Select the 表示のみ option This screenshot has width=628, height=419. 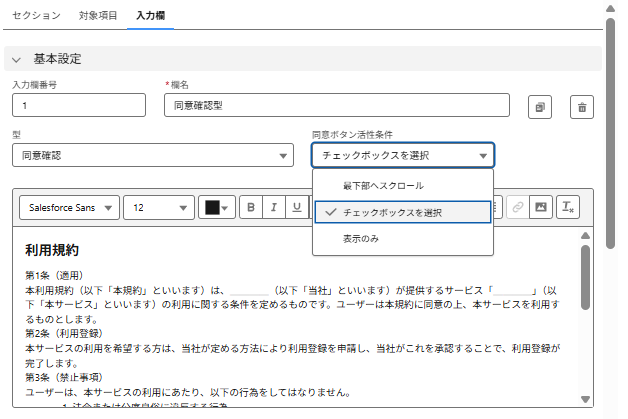click(x=361, y=239)
